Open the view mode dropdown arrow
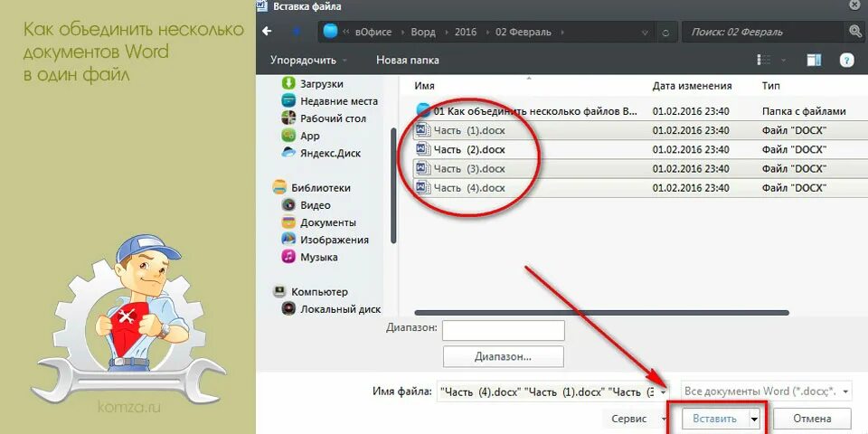Screen dimensions: 868x434 click(783, 60)
